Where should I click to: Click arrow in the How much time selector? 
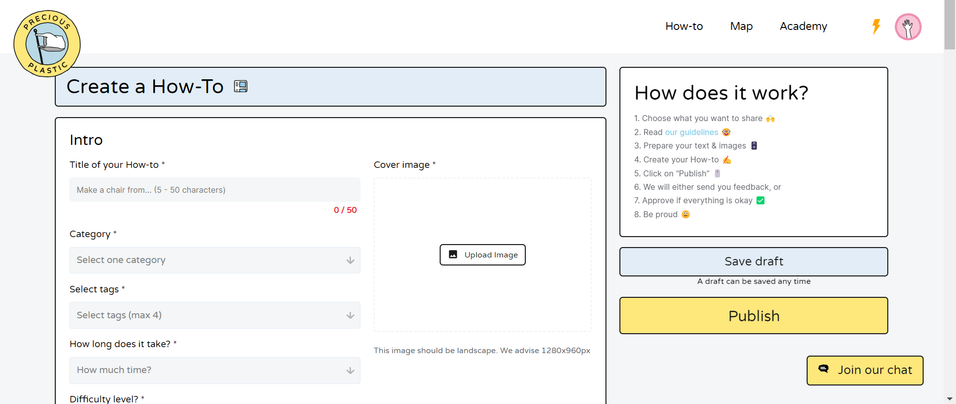coord(350,370)
